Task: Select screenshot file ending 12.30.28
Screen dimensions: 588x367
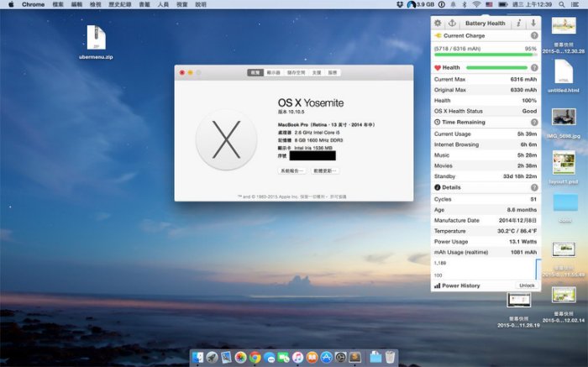Action: click(564, 35)
